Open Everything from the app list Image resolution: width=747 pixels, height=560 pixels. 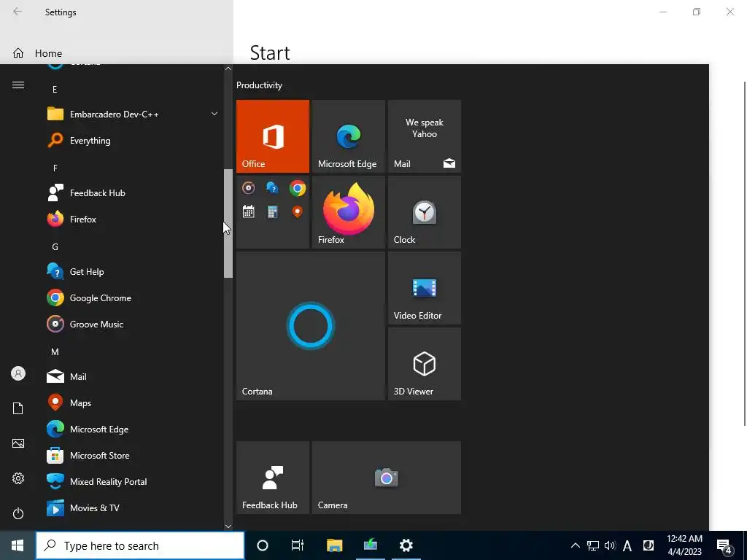(133, 141)
